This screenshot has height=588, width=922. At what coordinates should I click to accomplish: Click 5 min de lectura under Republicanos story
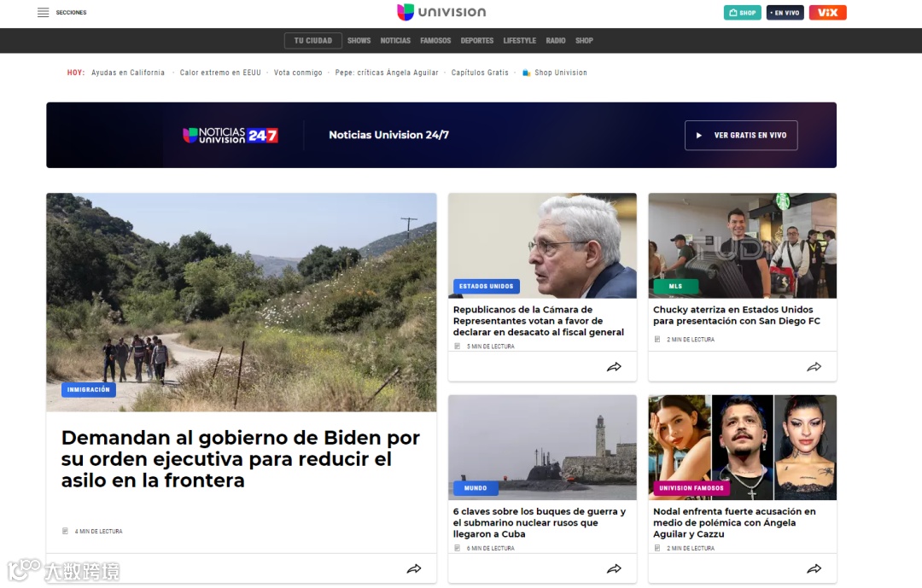pyautogui.click(x=490, y=346)
